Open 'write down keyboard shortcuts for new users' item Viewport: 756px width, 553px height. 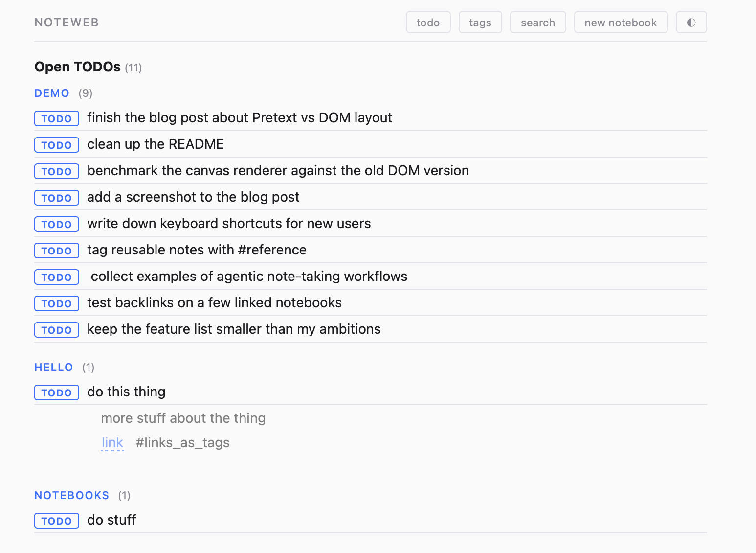[x=229, y=223]
